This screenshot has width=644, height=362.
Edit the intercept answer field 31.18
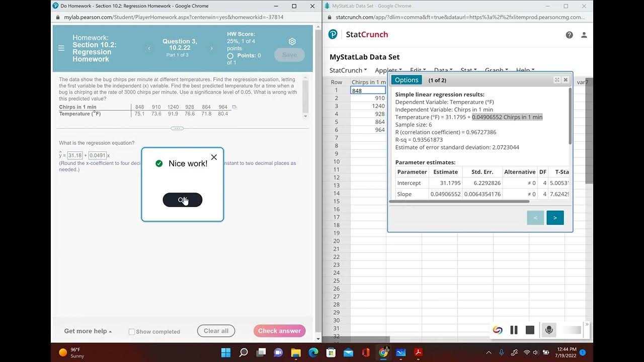point(75,155)
